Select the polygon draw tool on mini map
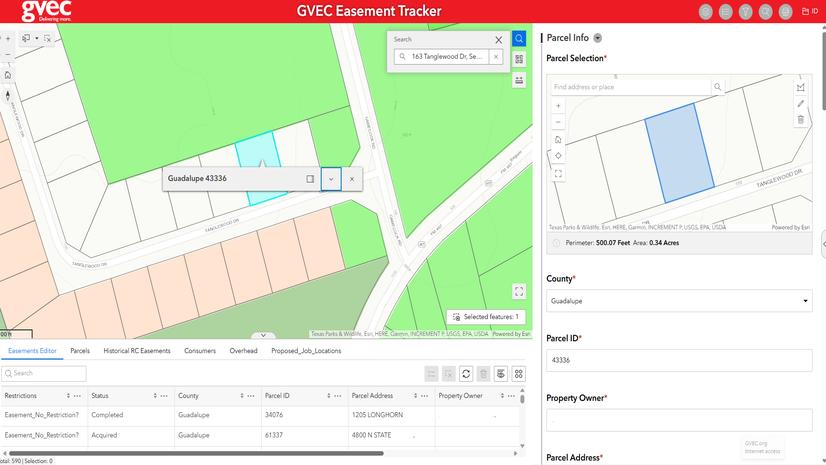The width and height of the screenshot is (826, 465). pyautogui.click(x=801, y=87)
